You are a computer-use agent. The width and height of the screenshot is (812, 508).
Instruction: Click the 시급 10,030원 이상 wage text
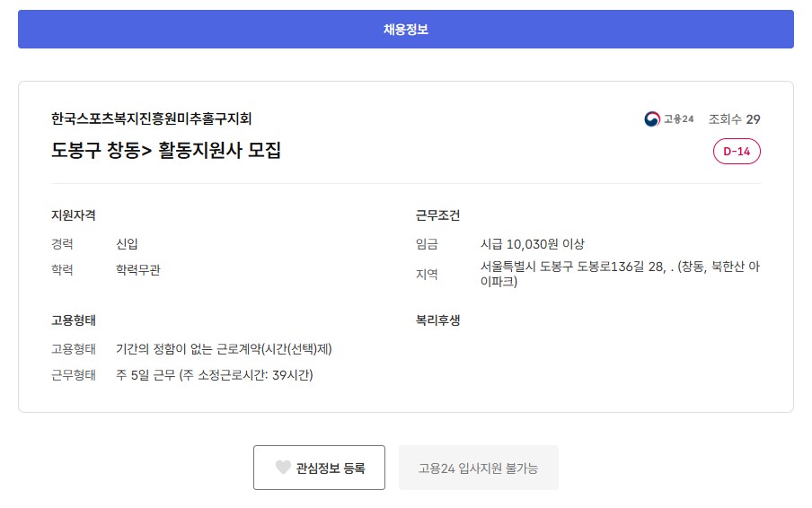(x=533, y=244)
